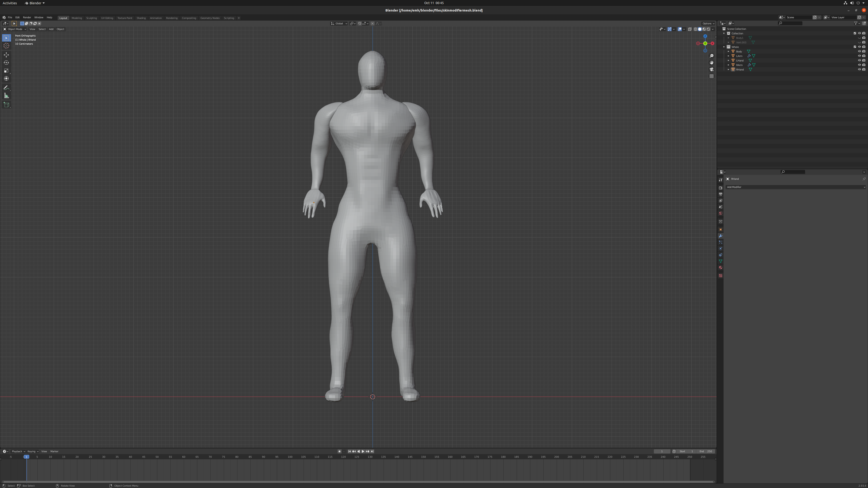Screen dimensions: 868x488
Task: Open the World properties tab
Action: [x=720, y=213]
